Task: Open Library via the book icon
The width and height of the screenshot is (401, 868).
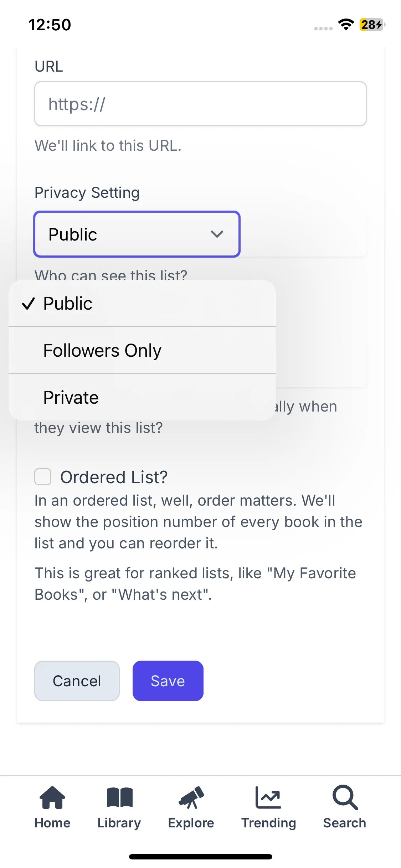Action: coord(119,797)
